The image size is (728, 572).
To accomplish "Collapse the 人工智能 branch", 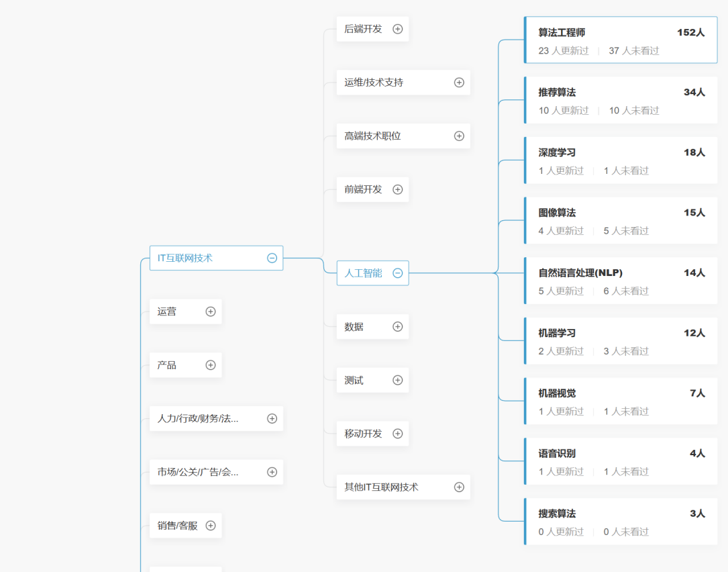I will [x=397, y=273].
